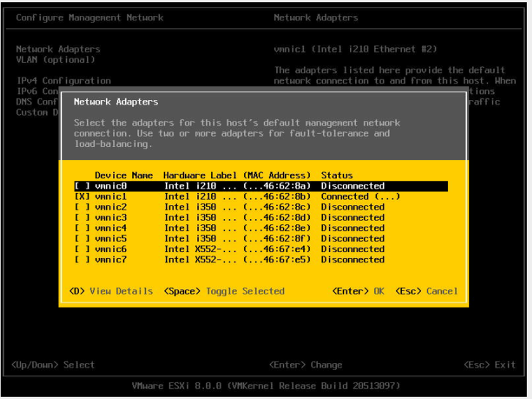Click MAC address (...46:62:8e)
Viewport: 532px width, 399px height.
click(277, 228)
